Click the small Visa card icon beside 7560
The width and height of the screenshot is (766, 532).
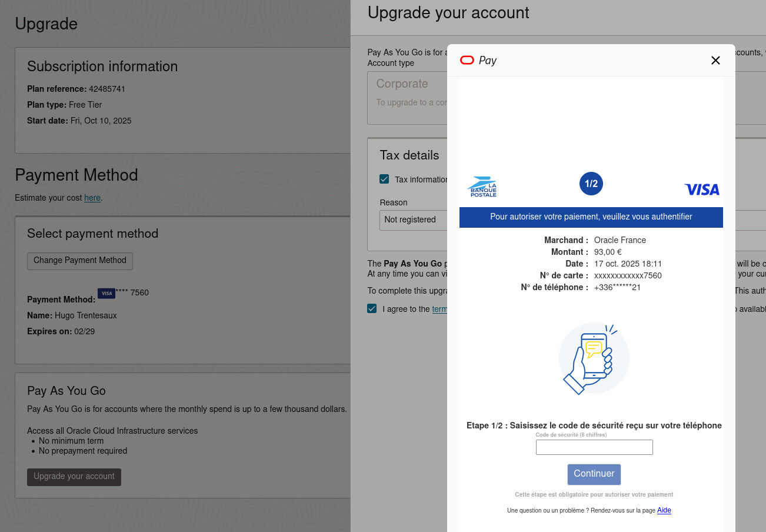pyautogui.click(x=106, y=294)
